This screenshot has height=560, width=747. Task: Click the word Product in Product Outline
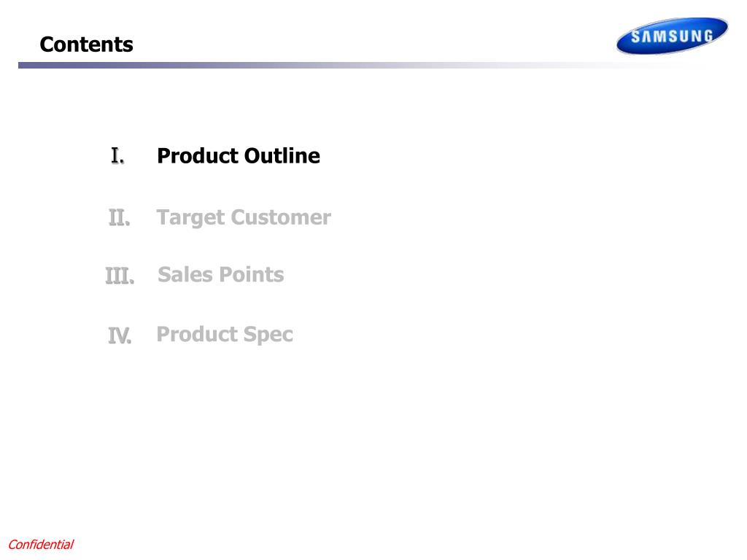coord(198,156)
